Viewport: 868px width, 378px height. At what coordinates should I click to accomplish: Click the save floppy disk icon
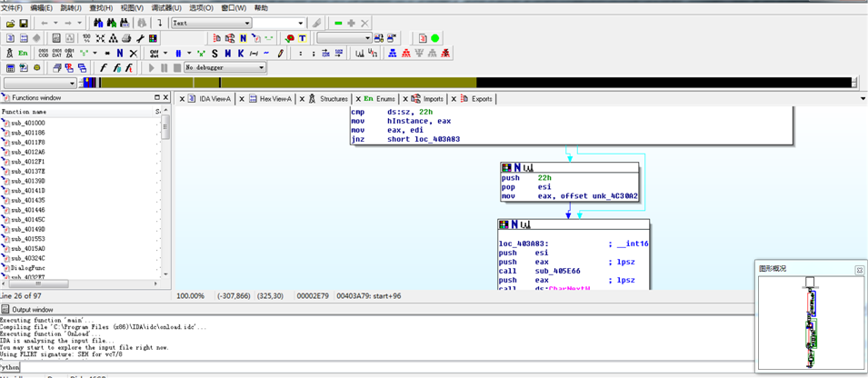[24, 24]
